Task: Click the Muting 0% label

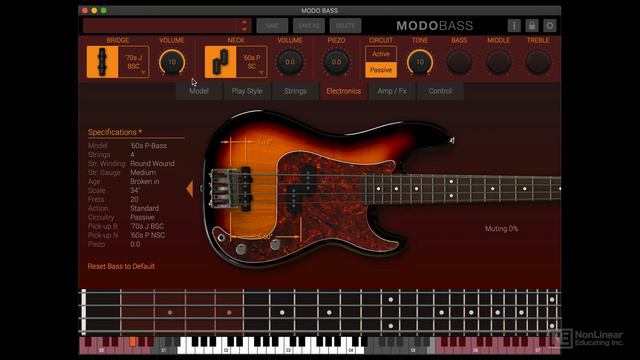Action: point(501,229)
